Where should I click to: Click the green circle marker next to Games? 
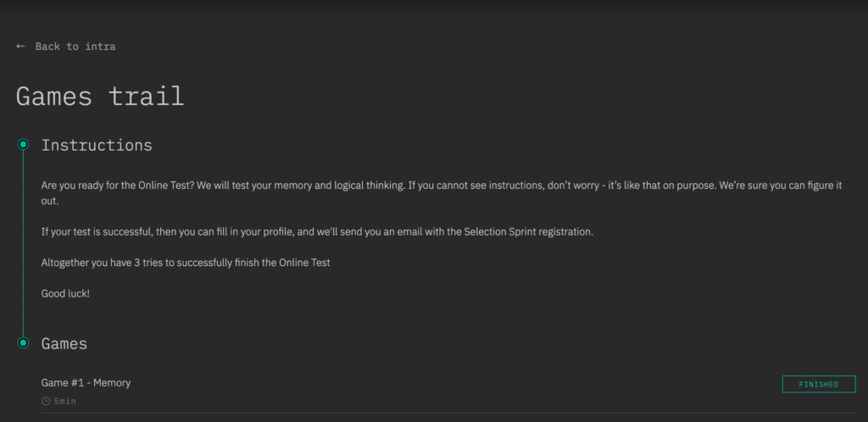(x=23, y=343)
